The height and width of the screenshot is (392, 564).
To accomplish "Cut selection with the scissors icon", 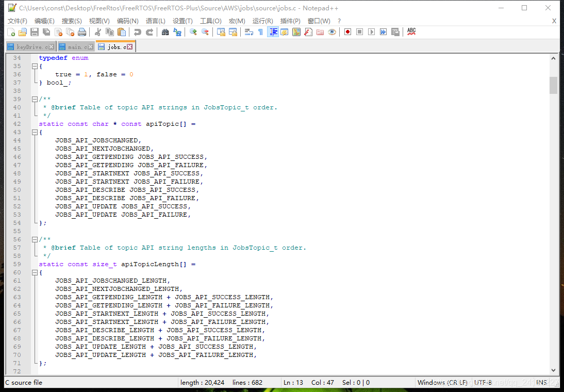I will point(97,32).
